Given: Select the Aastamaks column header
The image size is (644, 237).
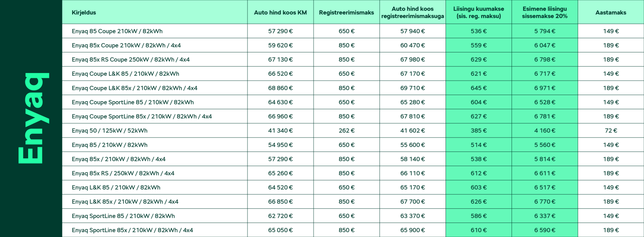Looking at the screenshot, I should pos(611,12).
